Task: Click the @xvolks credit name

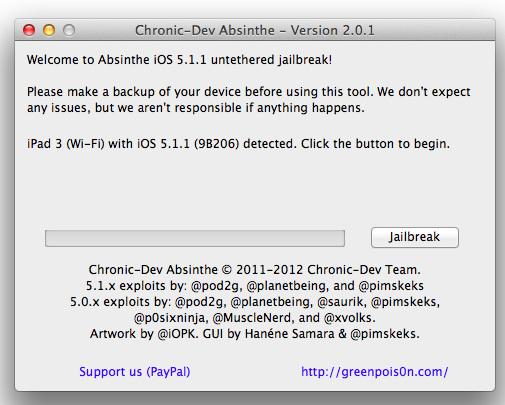Action: pos(350,318)
